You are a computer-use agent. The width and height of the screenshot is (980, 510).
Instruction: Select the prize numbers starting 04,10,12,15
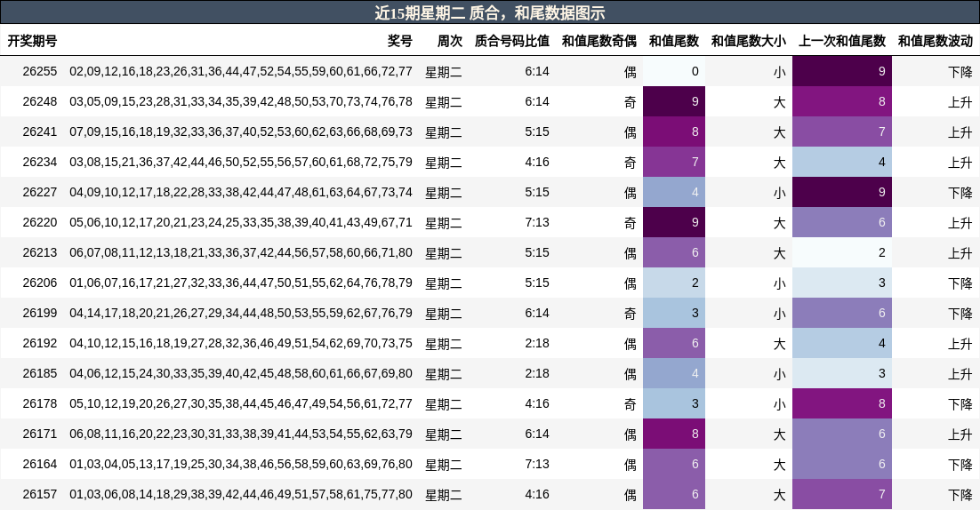tap(241, 343)
